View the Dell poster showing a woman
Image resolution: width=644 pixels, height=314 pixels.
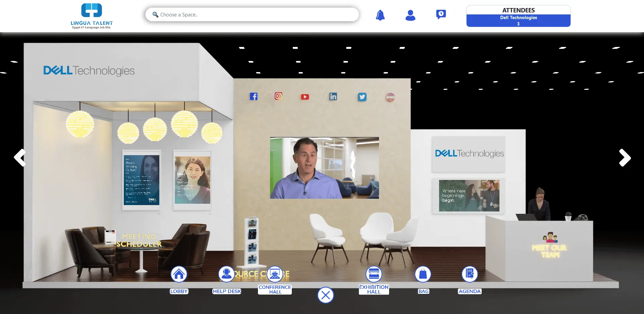[192, 180]
